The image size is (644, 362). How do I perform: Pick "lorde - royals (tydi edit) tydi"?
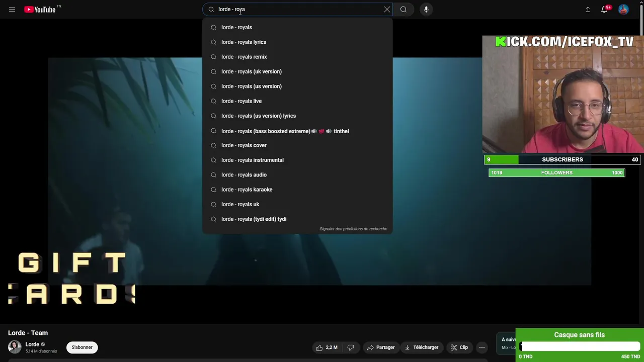(x=297, y=219)
